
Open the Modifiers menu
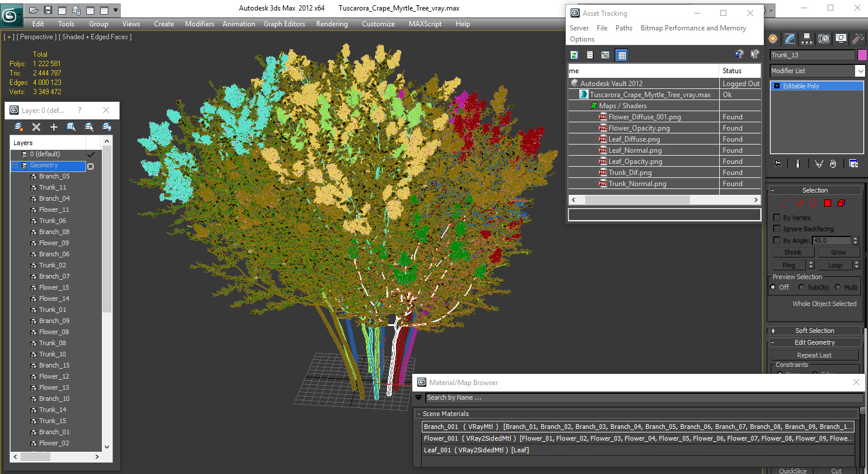click(200, 24)
